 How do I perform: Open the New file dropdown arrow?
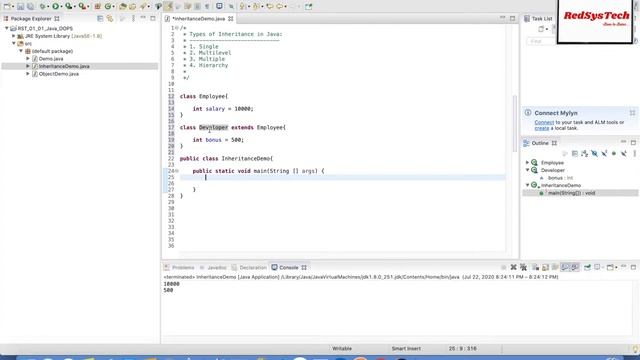coord(13,7)
